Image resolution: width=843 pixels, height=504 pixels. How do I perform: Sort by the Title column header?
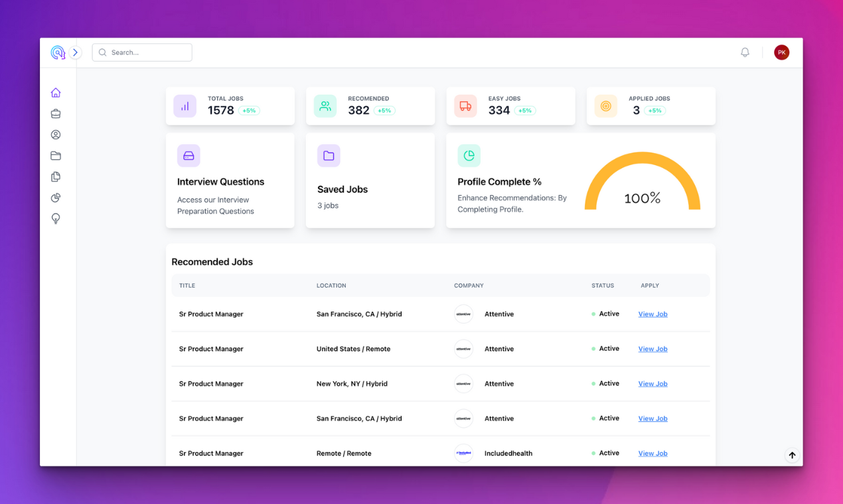tap(187, 285)
